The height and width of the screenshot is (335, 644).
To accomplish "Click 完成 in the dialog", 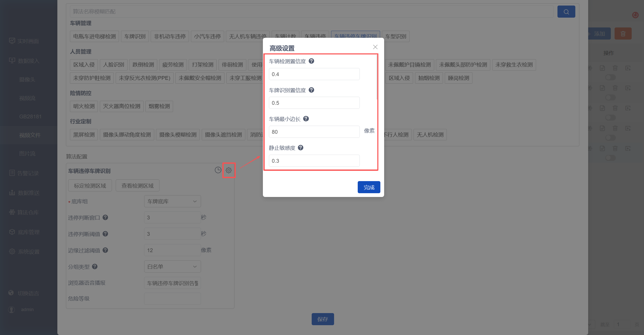I will pyautogui.click(x=369, y=187).
